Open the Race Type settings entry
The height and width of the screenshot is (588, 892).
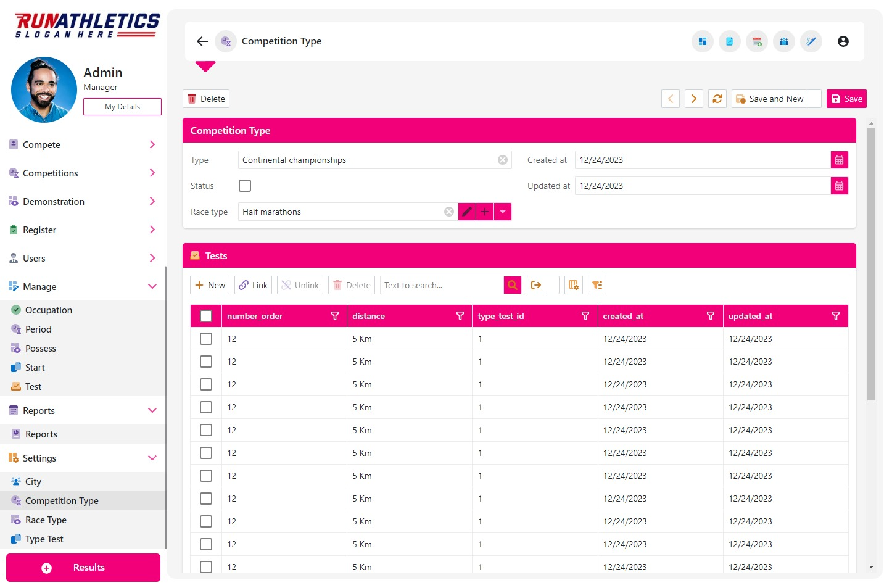(45, 520)
